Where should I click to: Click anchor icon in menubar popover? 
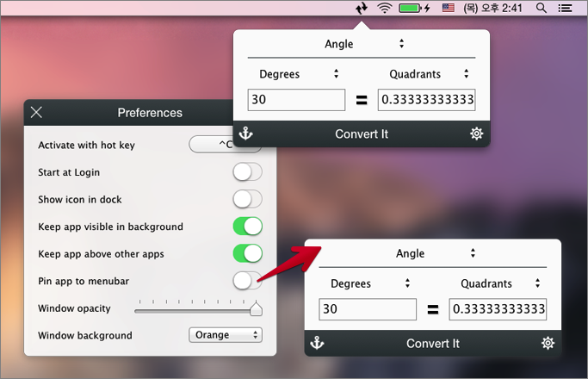(246, 134)
